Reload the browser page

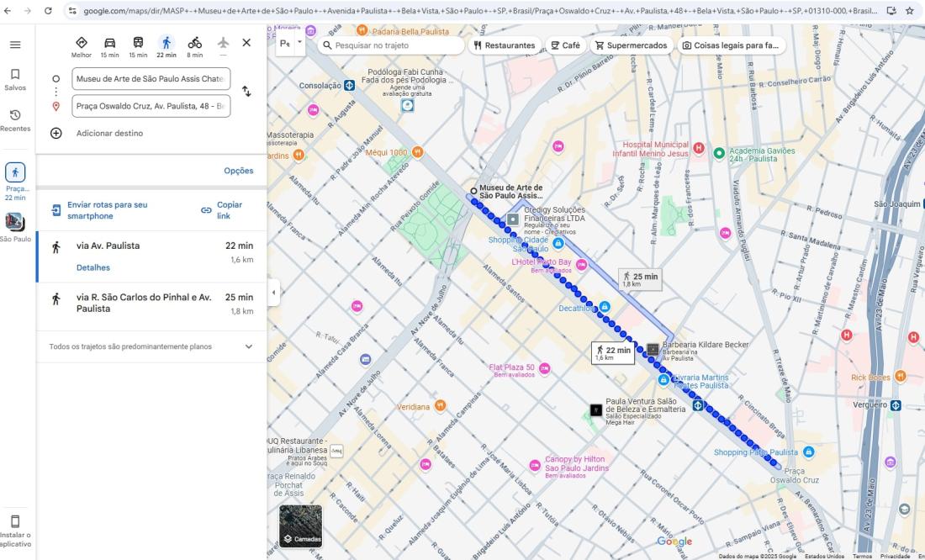[49, 11]
